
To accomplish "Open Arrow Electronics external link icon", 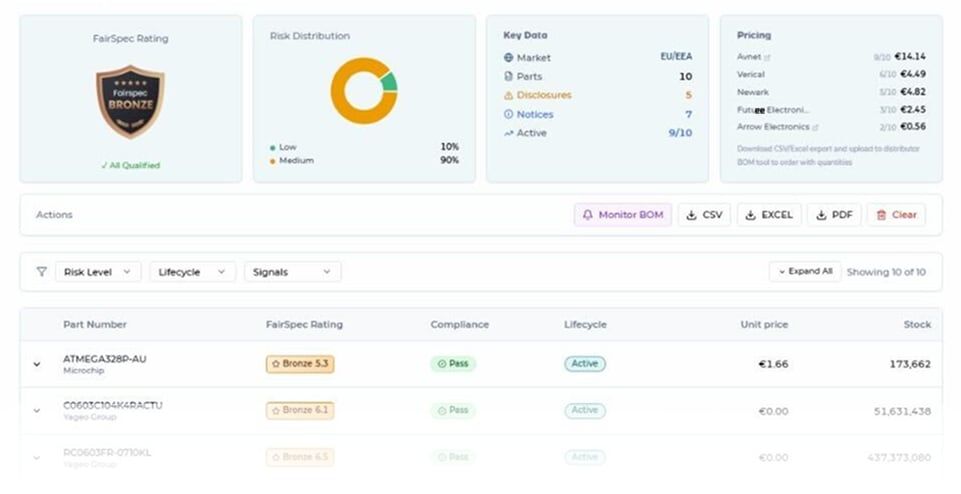I will click(x=815, y=127).
